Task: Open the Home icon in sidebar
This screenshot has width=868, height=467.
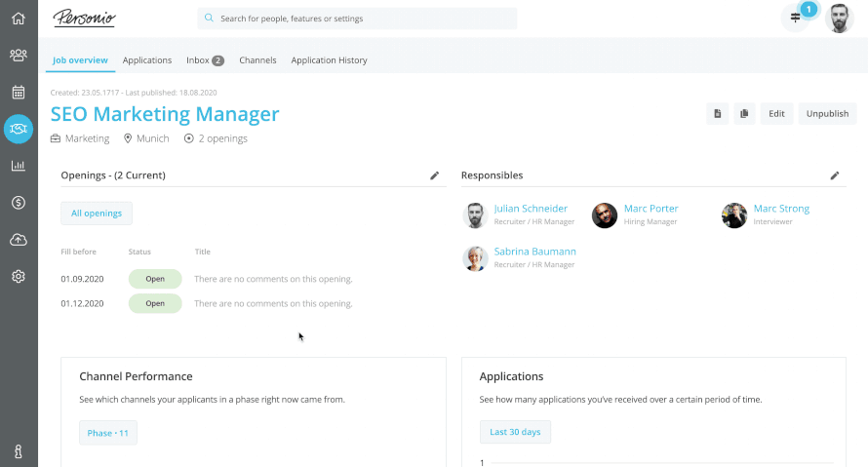Action: pyautogui.click(x=18, y=19)
